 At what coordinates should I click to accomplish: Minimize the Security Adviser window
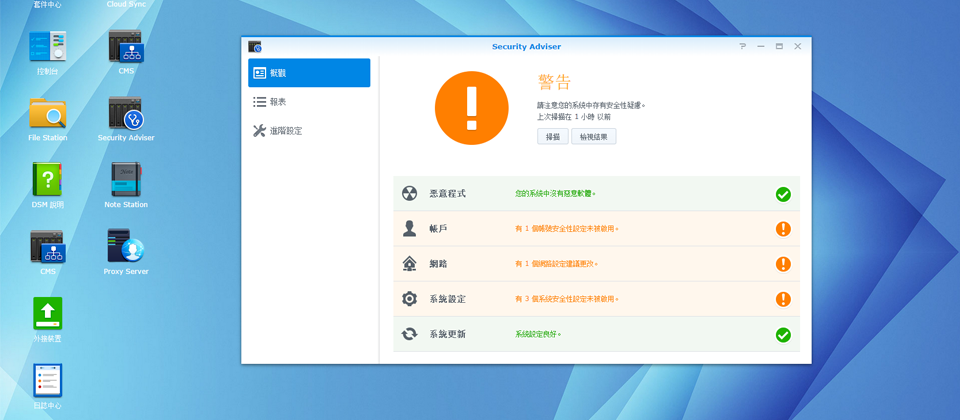[x=761, y=47]
